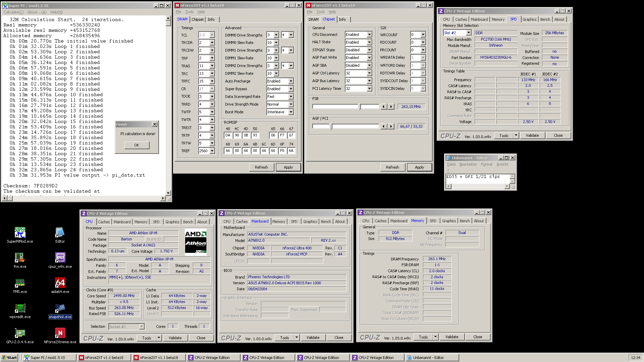Open Slot #2 memory slot dropdown
Viewport: 644px width, 362px height.
coord(469,33)
